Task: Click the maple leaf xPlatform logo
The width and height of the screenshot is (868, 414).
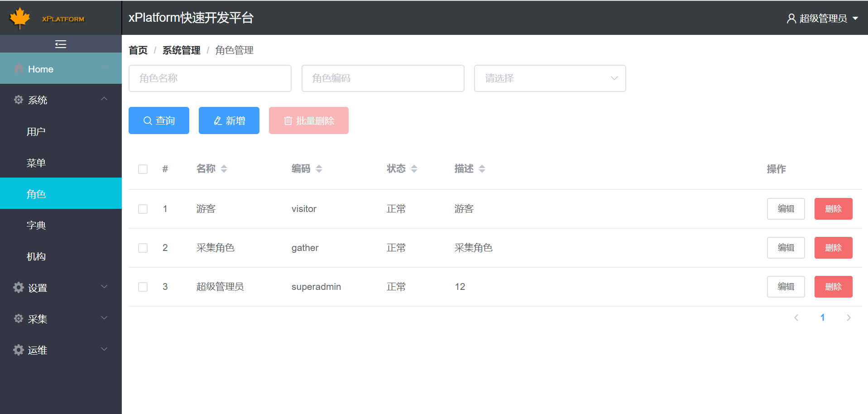Action: (x=20, y=18)
